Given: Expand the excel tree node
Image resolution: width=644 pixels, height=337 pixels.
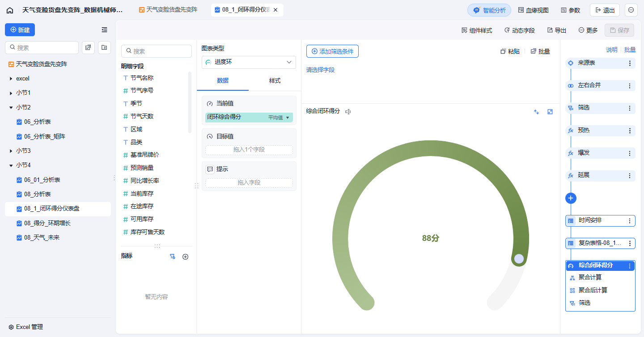Looking at the screenshot, I should pos(11,79).
